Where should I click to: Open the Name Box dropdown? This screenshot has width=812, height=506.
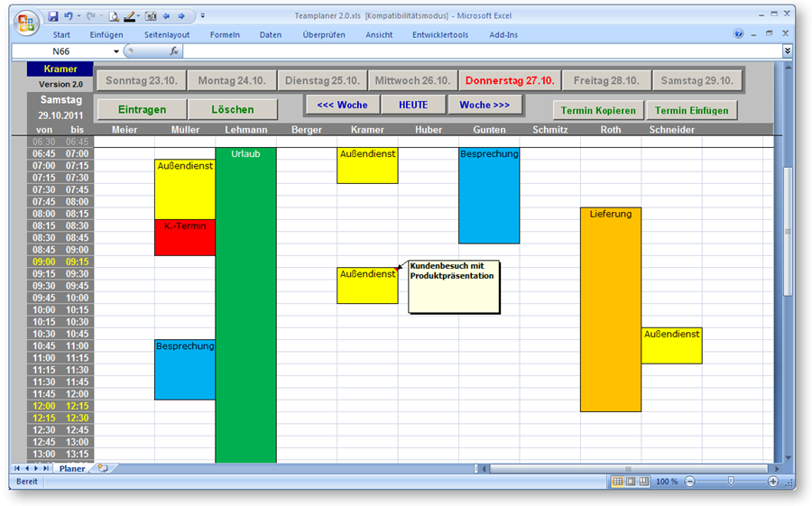(116, 51)
